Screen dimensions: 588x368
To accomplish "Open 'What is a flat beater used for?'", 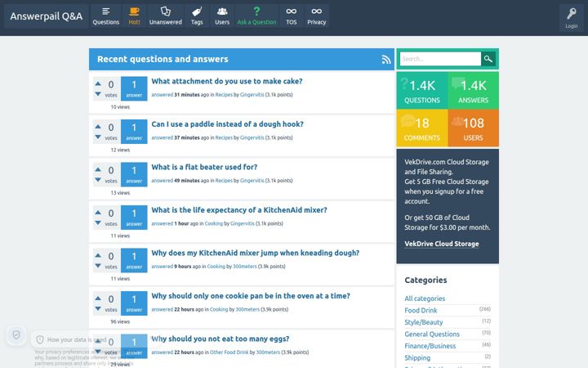I will [x=204, y=167].
